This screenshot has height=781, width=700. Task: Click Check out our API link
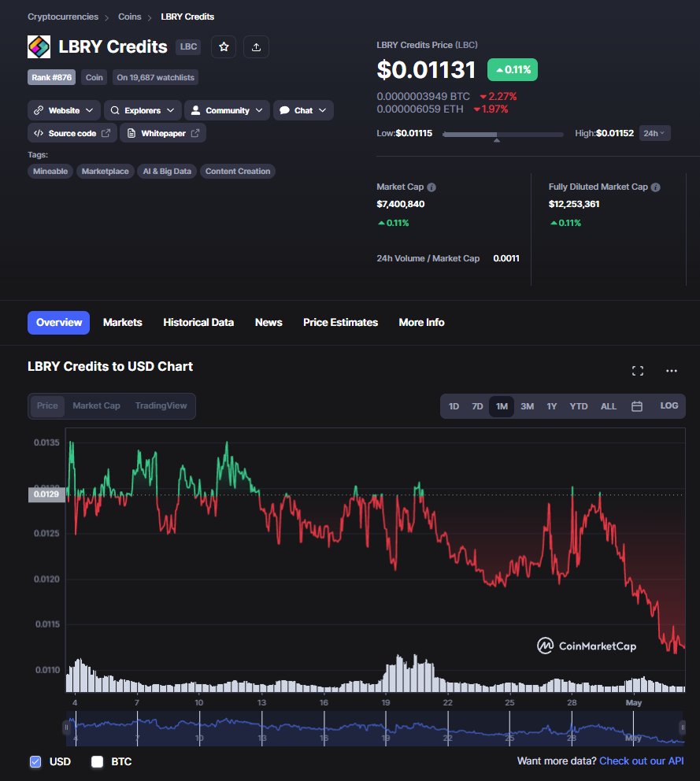(x=641, y=761)
